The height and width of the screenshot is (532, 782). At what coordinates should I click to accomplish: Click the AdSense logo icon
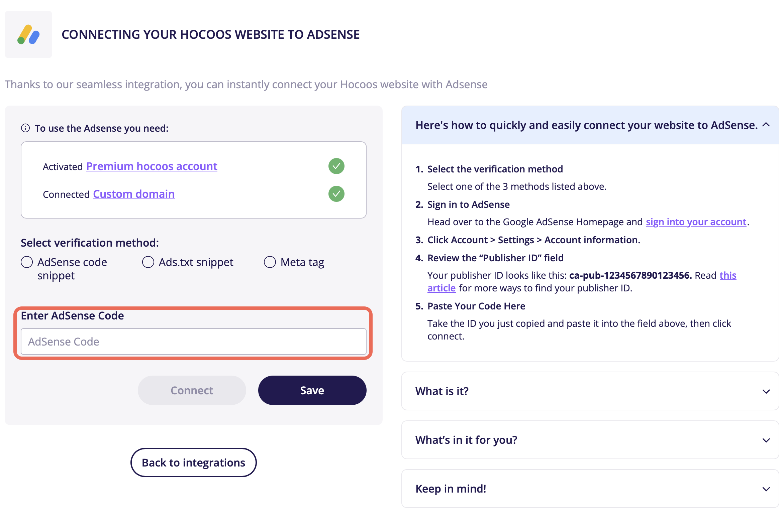click(29, 34)
